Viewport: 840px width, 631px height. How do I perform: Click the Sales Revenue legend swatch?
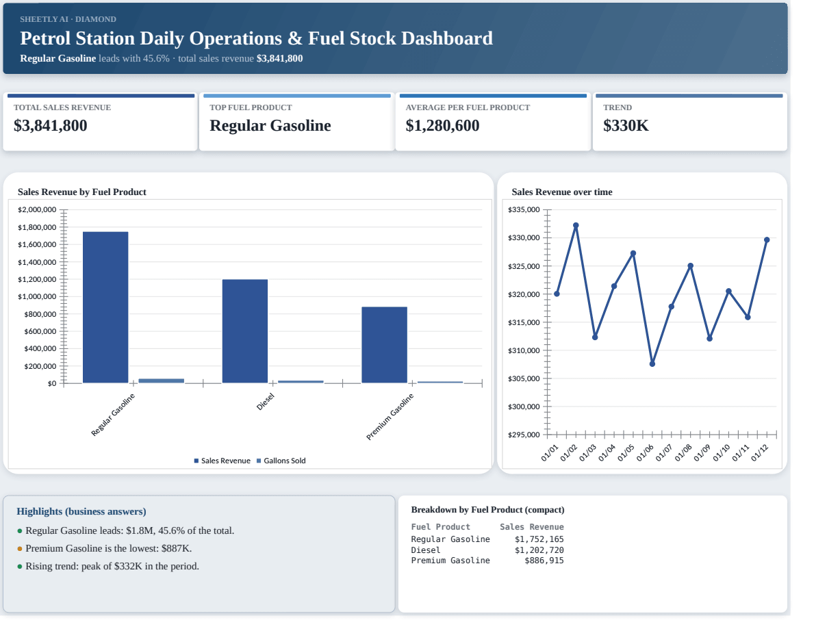click(196, 461)
